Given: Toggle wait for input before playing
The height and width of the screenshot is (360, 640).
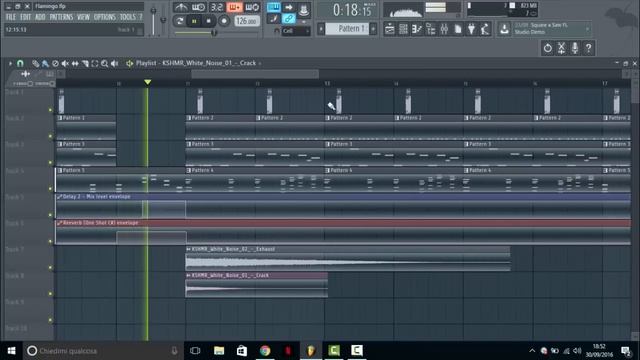Looking at the screenshot, I should point(198,7).
